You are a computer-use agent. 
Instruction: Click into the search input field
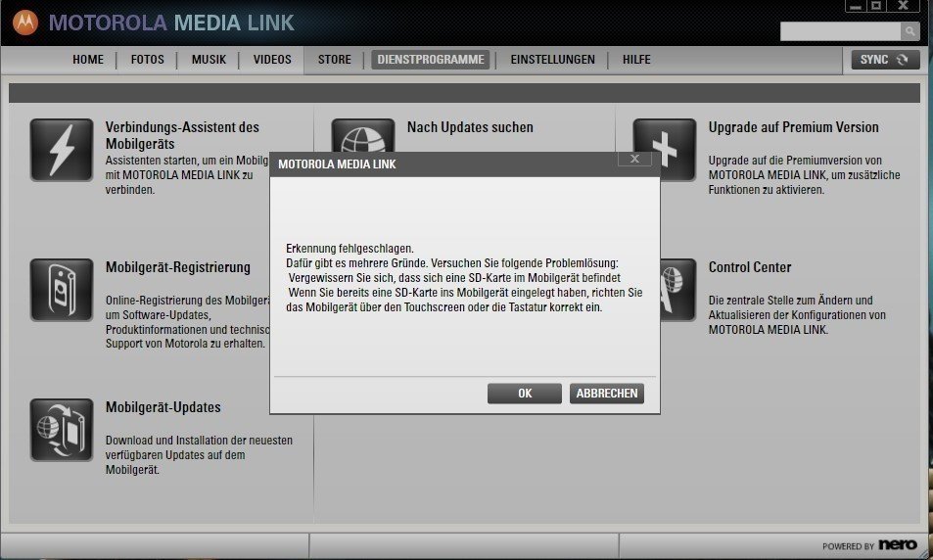click(840, 31)
